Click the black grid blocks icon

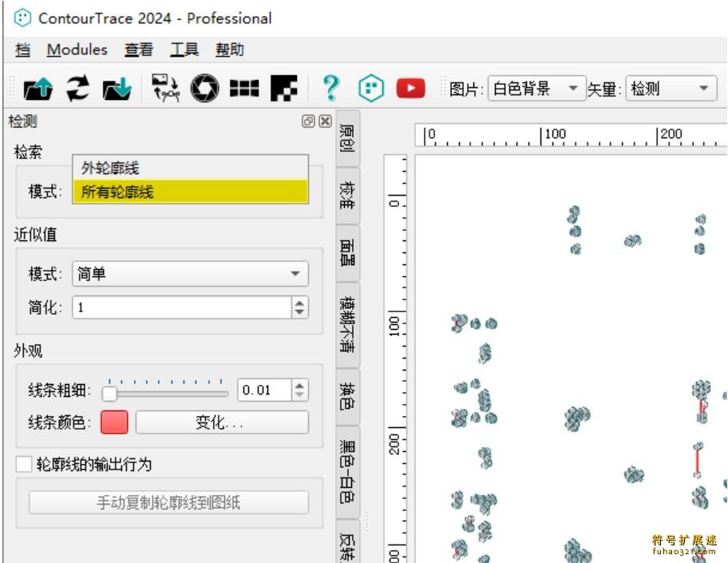(244, 89)
